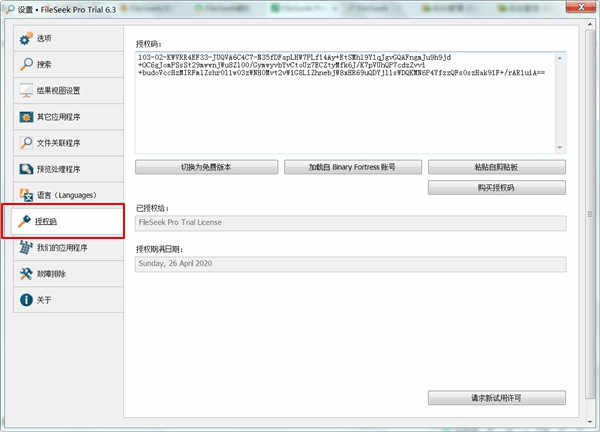The image size is (600, 432).
Task: Open the 故障排除 page
Action: (68, 274)
